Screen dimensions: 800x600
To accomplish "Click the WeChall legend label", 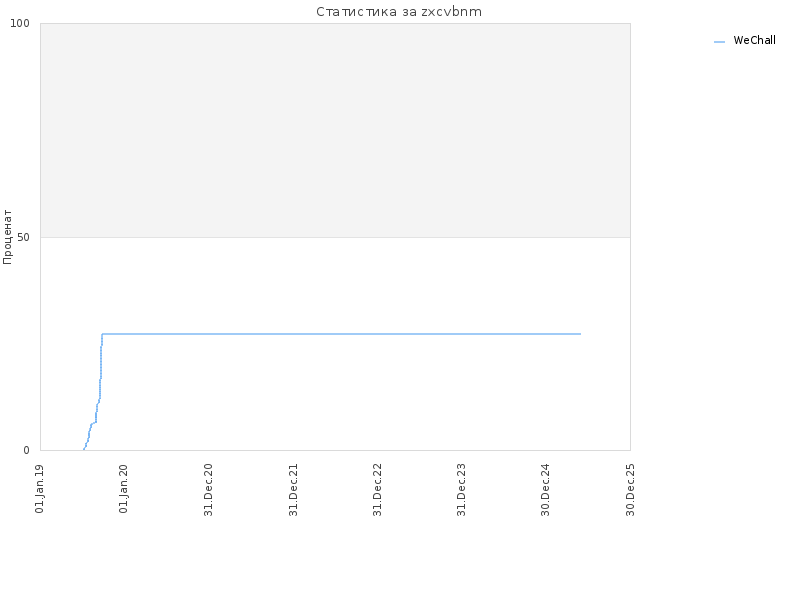I will pos(754,40).
